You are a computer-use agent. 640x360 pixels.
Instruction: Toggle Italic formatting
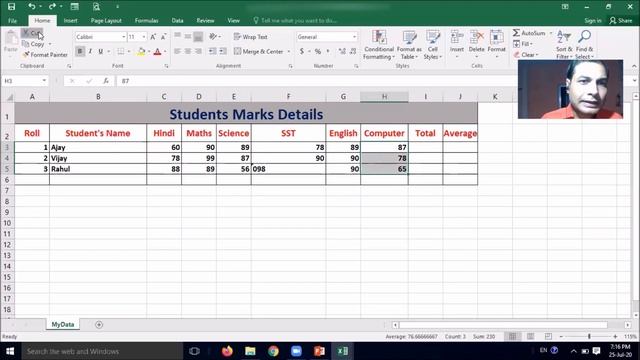(90, 51)
